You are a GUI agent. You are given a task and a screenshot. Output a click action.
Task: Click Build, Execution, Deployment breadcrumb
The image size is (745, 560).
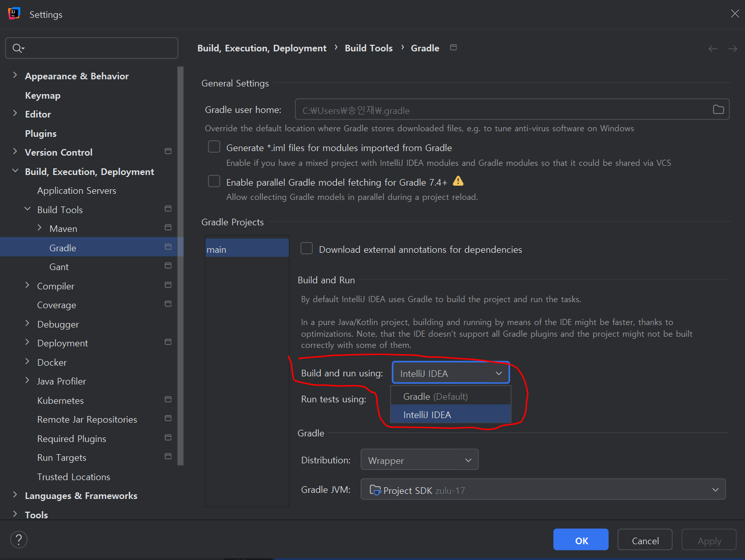tap(262, 48)
